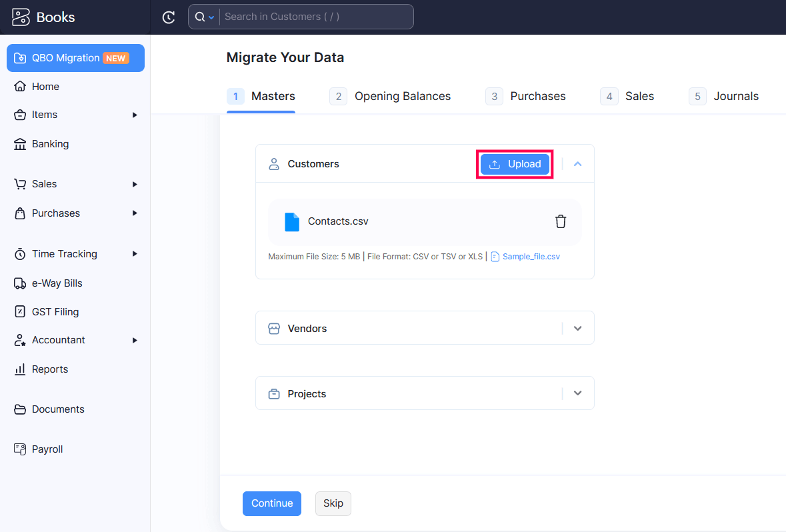Image resolution: width=786 pixels, height=532 pixels.
Task: Click the Skip button
Action: (333, 503)
